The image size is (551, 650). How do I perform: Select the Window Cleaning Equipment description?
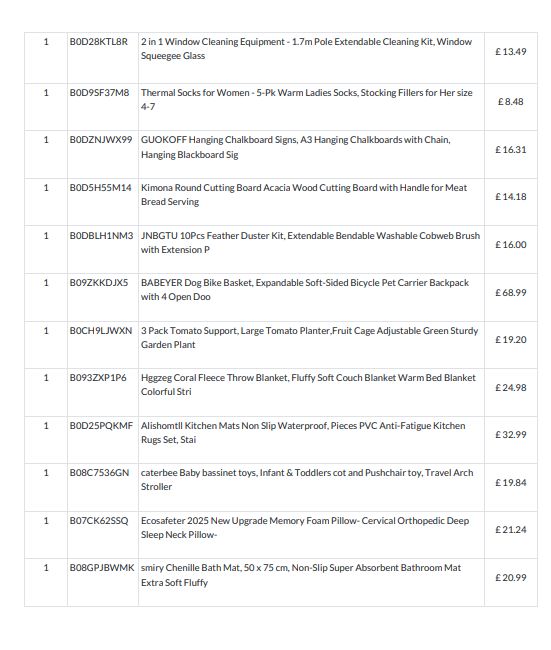306,49
